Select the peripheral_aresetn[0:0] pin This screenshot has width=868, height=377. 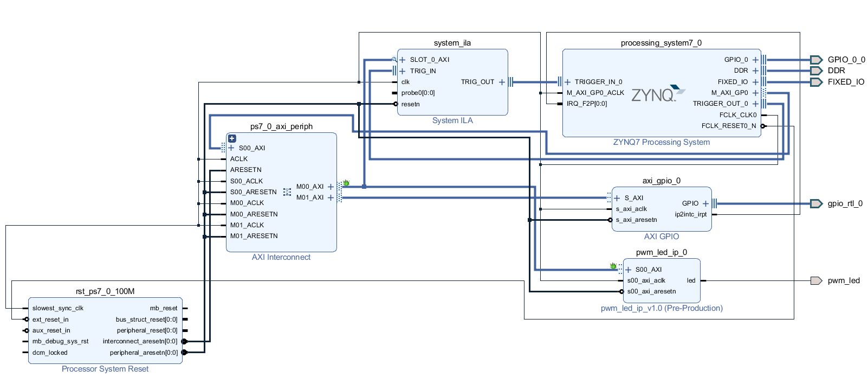pos(144,353)
